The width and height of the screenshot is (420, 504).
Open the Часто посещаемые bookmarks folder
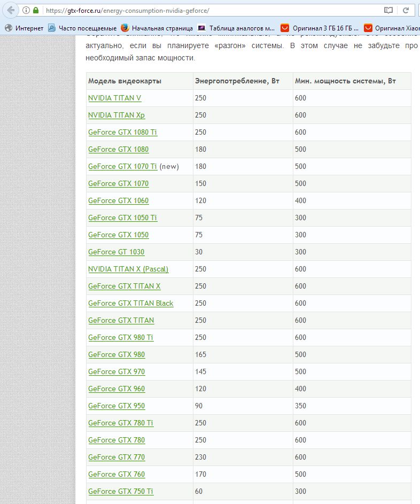[82, 28]
